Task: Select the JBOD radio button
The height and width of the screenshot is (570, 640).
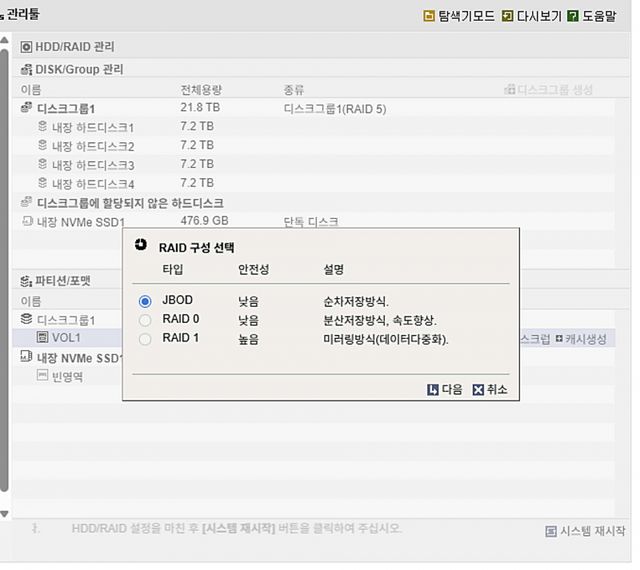Action: [x=146, y=301]
